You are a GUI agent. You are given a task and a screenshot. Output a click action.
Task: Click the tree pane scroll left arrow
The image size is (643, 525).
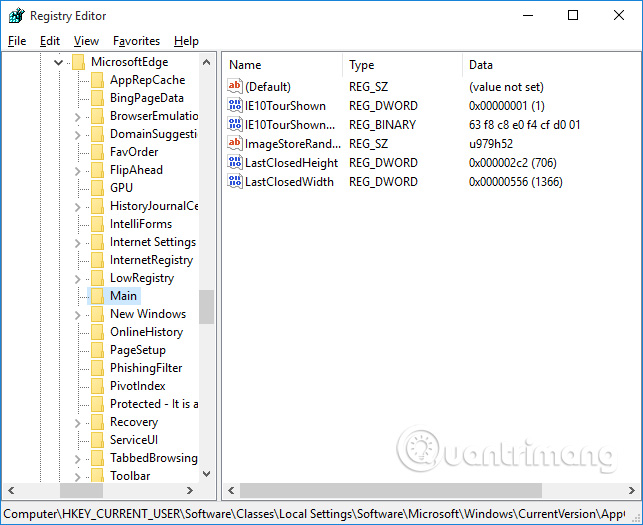click(x=11, y=491)
